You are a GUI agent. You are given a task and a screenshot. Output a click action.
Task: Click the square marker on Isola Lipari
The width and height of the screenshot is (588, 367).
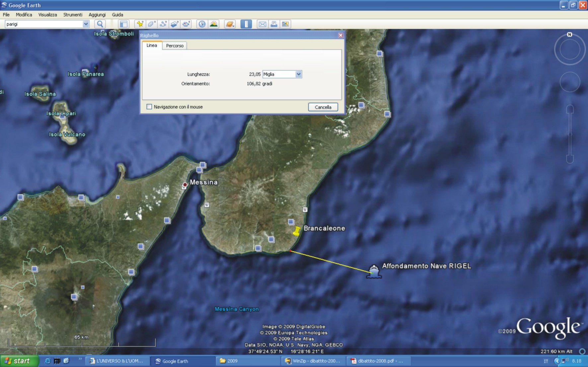coord(62,116)
